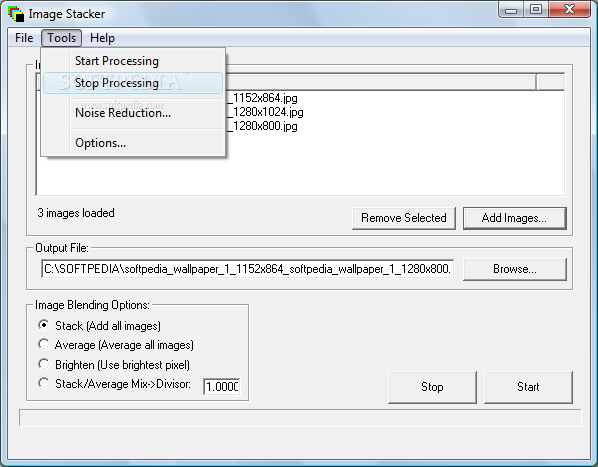Select the _1280x800.jpg list entry
Viewport: 598px width, 467px height.
[262, 126]
